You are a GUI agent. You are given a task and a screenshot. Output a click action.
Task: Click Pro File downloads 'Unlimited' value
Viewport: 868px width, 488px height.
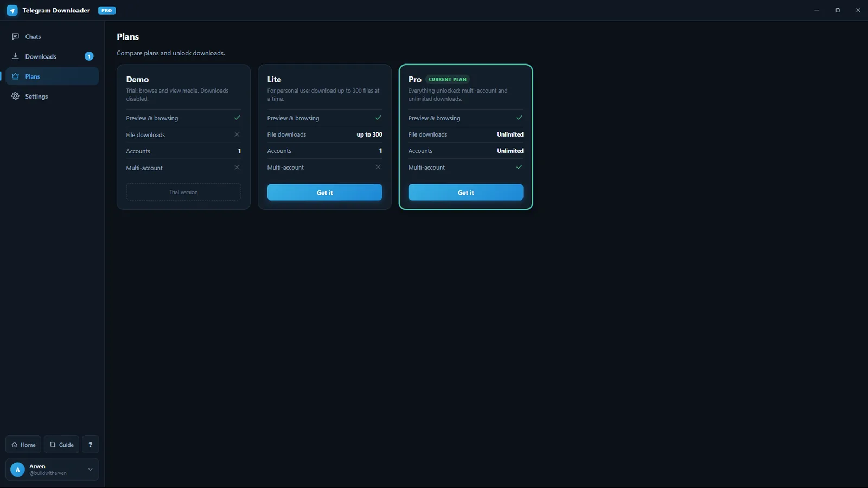point(510,134)
